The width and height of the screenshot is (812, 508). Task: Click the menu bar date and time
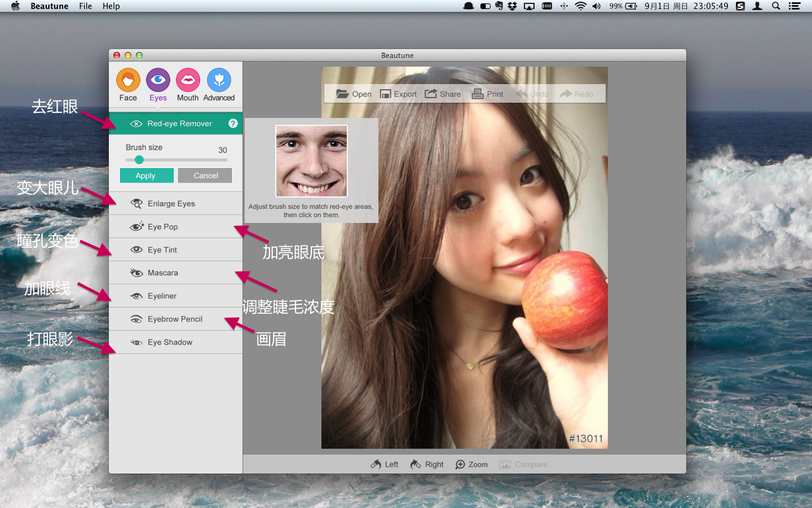686,6
